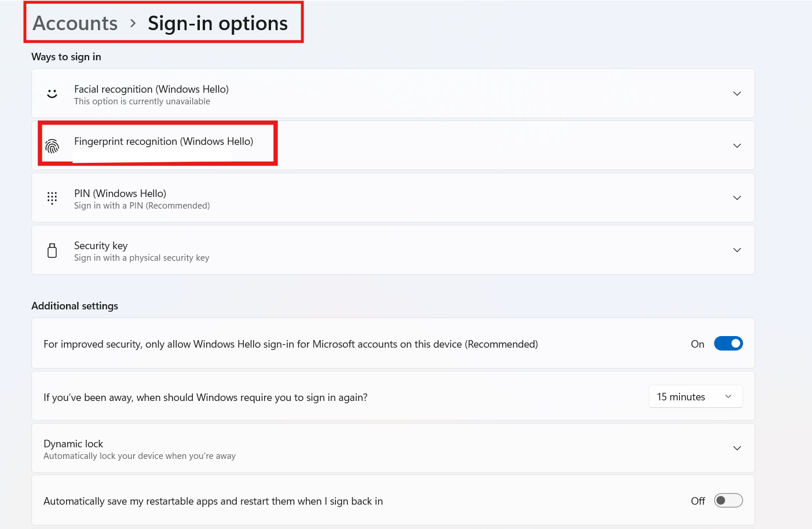Turn off Windows Hello only sign-in toggle

(x=728, y=344)
